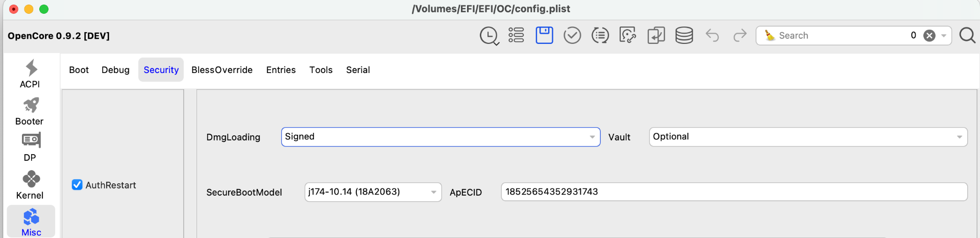
Task: Click the list view toolbar icon
Action: click(x=516, y=35)
